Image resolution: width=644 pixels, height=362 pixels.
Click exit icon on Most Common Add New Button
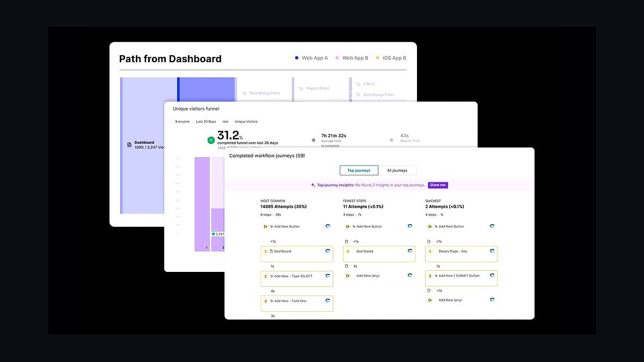click(265, 226)
